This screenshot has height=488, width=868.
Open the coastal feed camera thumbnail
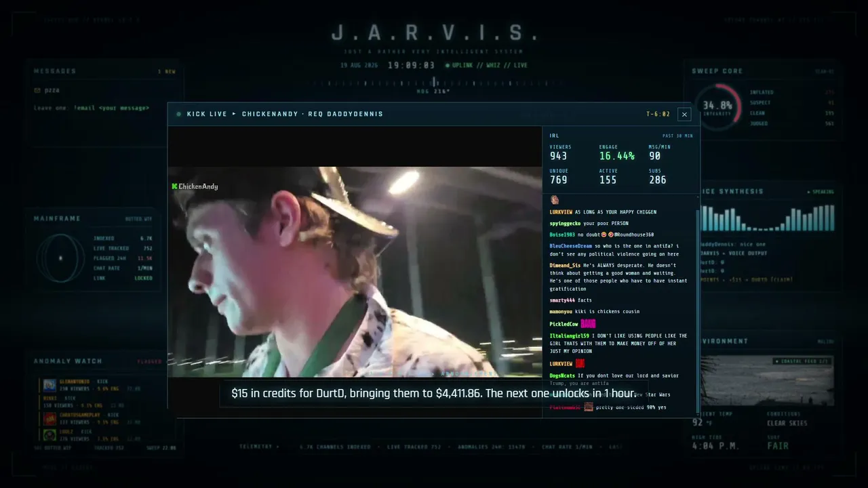[x=767, y=380]
